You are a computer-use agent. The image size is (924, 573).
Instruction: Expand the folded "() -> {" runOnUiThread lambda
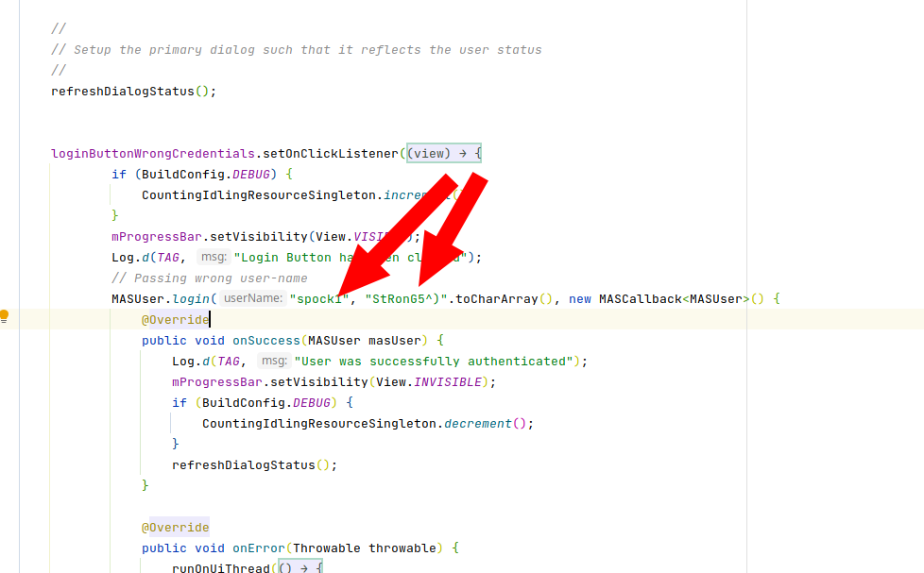click(x=299, y=567)
